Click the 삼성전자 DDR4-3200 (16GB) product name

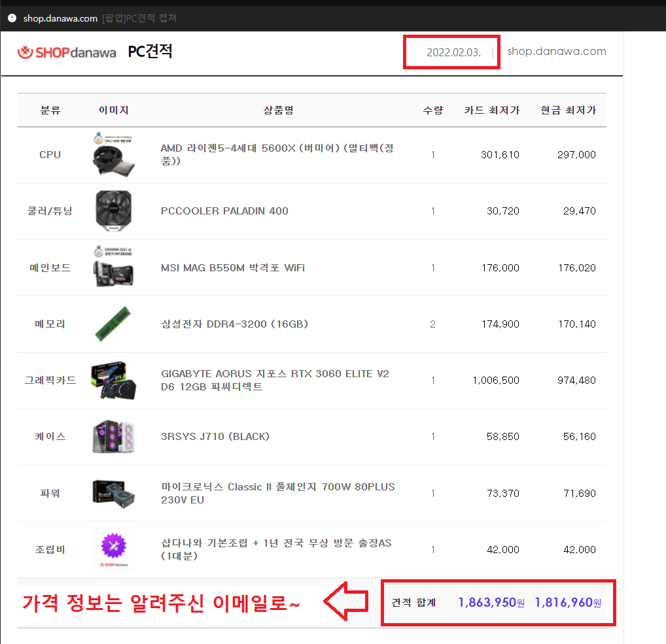pos(234,324)
